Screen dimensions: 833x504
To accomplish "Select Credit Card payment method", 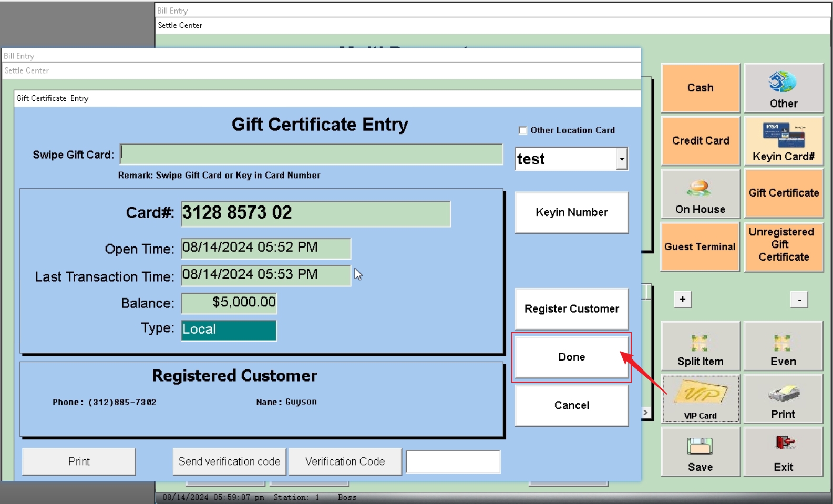I will click(x=700, y=141).
